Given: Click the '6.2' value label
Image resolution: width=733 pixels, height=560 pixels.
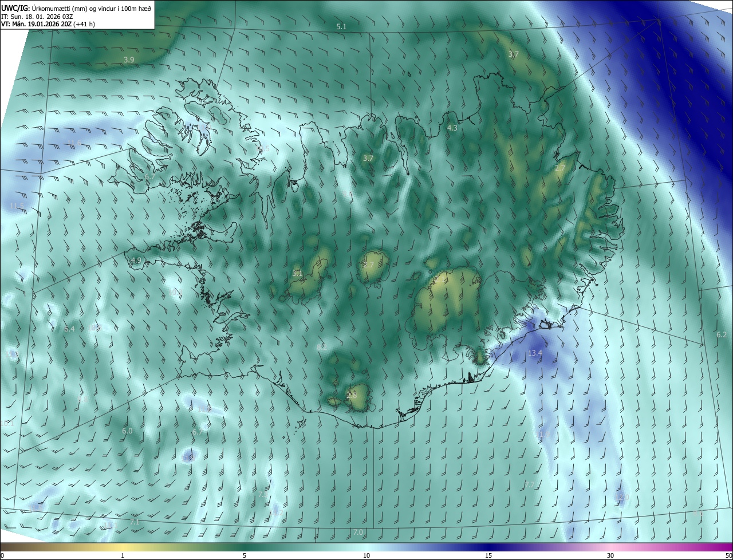Looking at the screenshot, I should click(722, 335).
